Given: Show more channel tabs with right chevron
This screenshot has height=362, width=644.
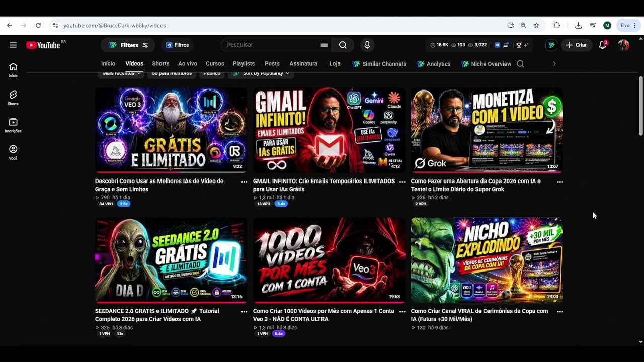Looking at the screenshot, I should pyautogui.click(x=554, y=64).
